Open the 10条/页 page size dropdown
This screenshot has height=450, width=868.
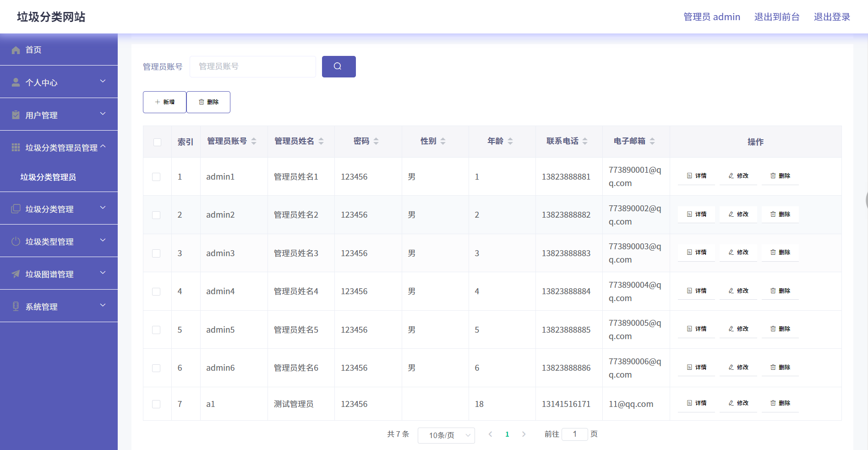(446, 435)
